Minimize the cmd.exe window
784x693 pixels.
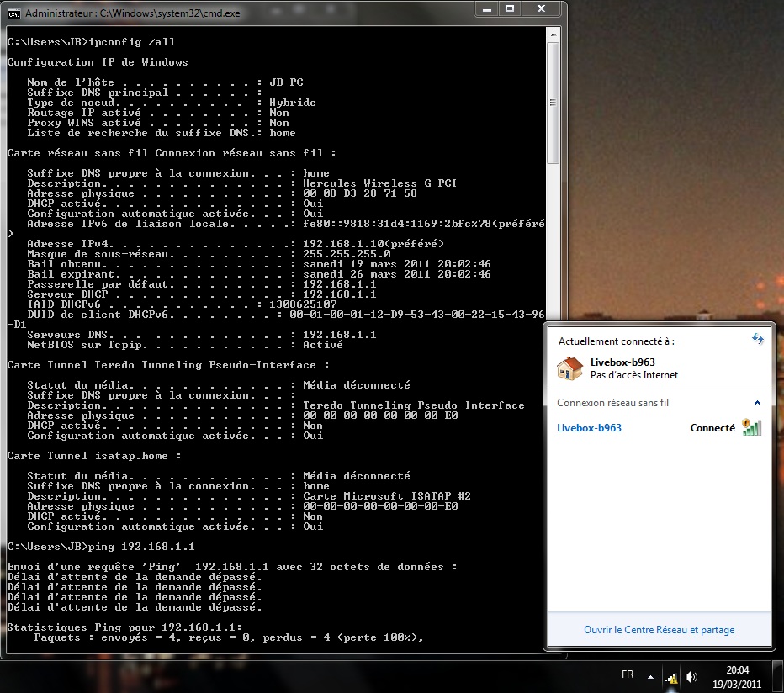(487, 9)
